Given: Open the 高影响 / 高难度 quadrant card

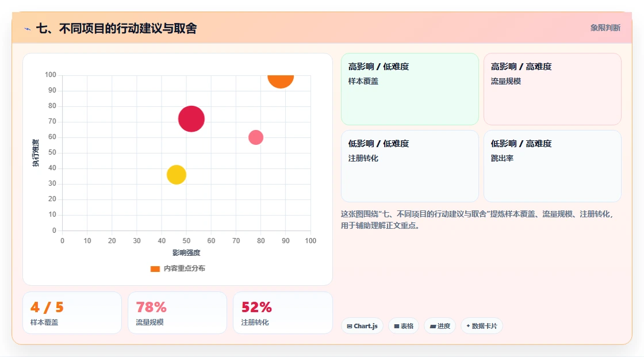Looking at the screenshot, I should point(552,89).
